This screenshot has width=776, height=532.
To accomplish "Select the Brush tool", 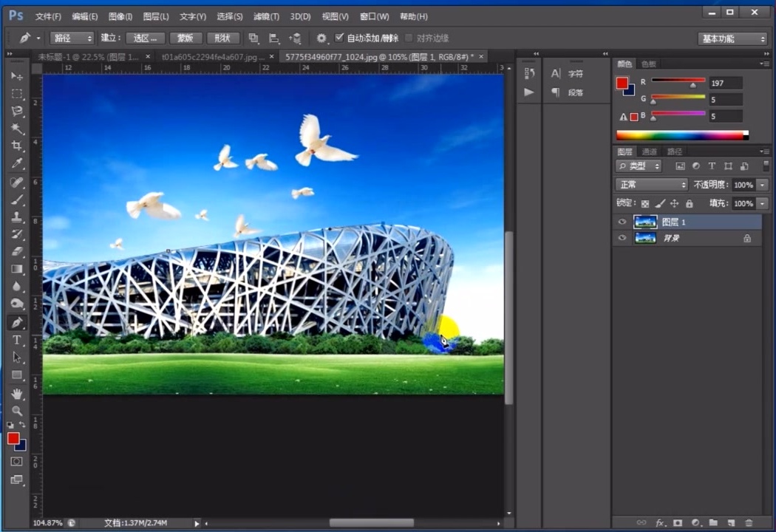I will 17,199.
